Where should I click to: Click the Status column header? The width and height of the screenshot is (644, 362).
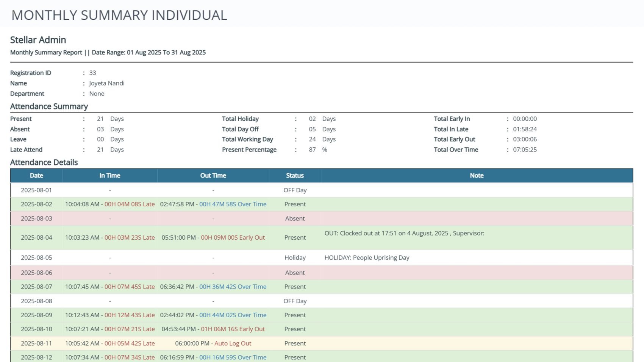point(295,176)
